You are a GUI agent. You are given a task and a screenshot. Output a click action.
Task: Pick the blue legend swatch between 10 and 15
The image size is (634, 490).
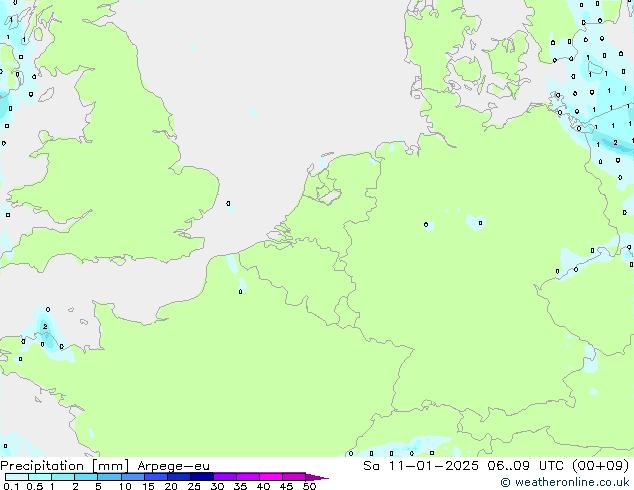[x=133, y=477]
